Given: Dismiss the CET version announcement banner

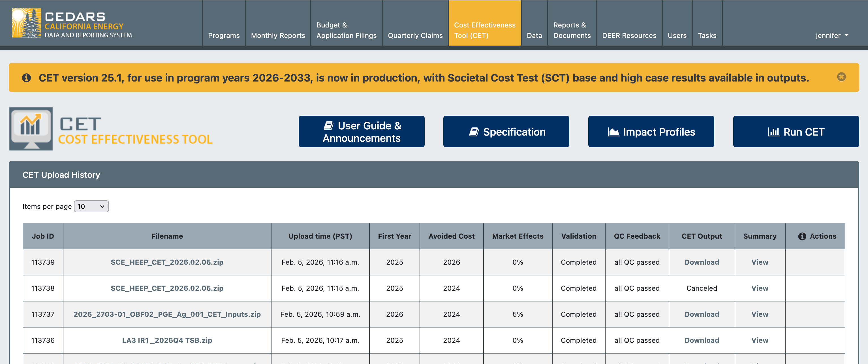Looking at the screenshot, I should (x=841, y=77).
